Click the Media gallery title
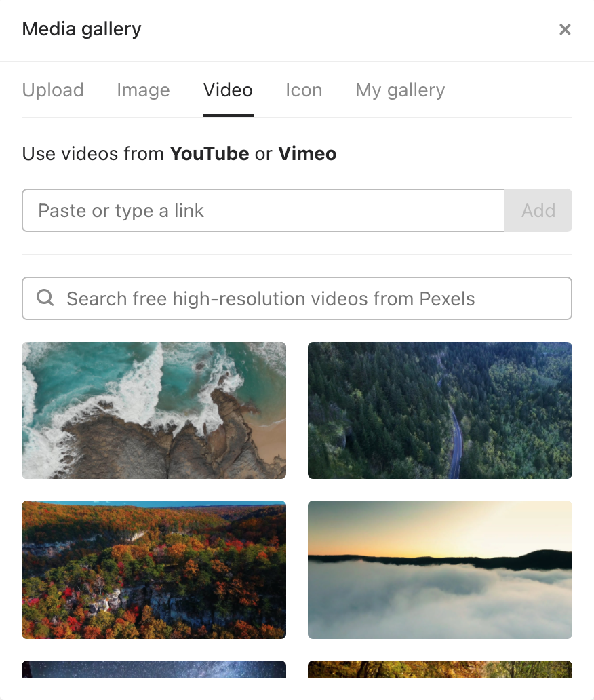The image size is (594, 700). tap(82, 29)
